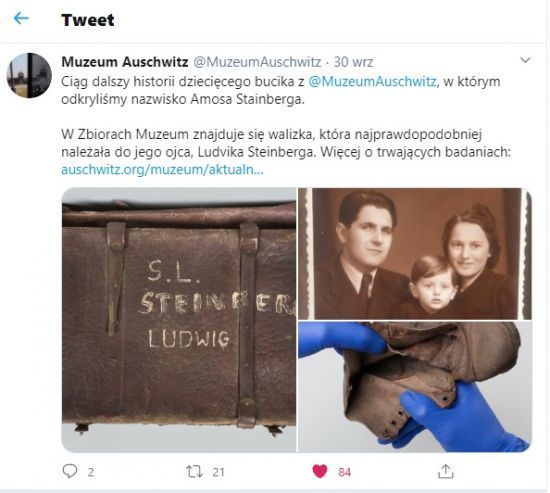The width and height of the screenshot is (550, 493).
Task: Go back using the arrow icon
Action: [x=21, y=18]
